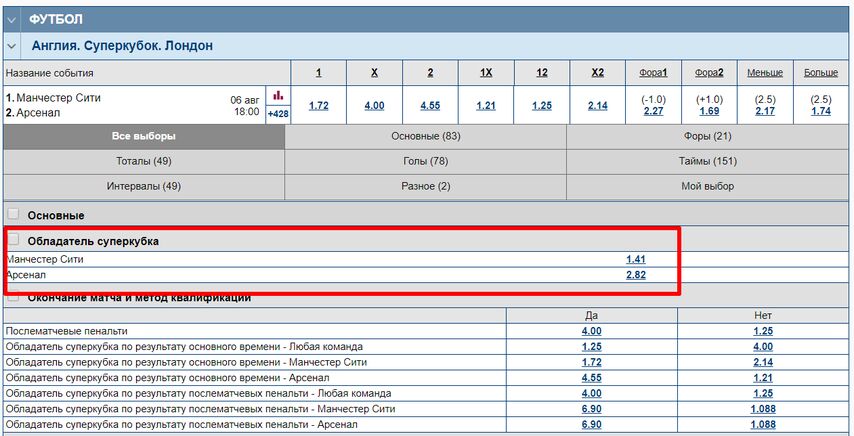
Task: Open match statistics bar-chart icon
Action: [278, 95]
